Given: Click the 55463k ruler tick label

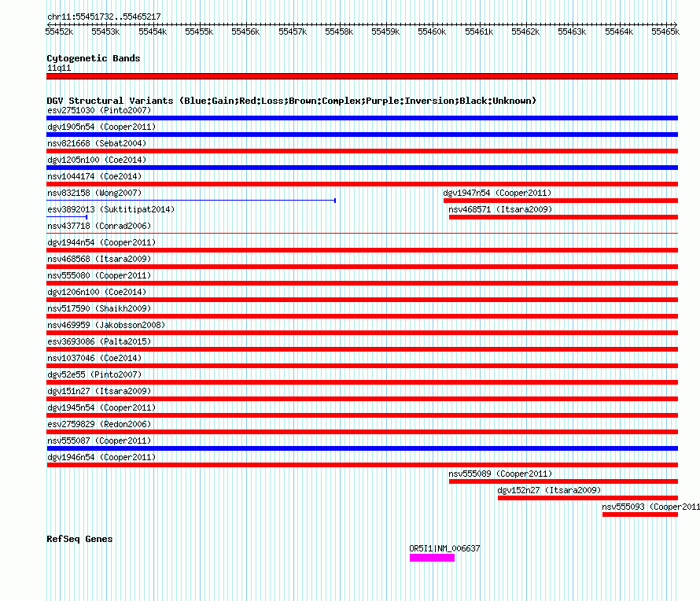Looking at the screenshot, I should pyautogui.click(x=572, y=31).
